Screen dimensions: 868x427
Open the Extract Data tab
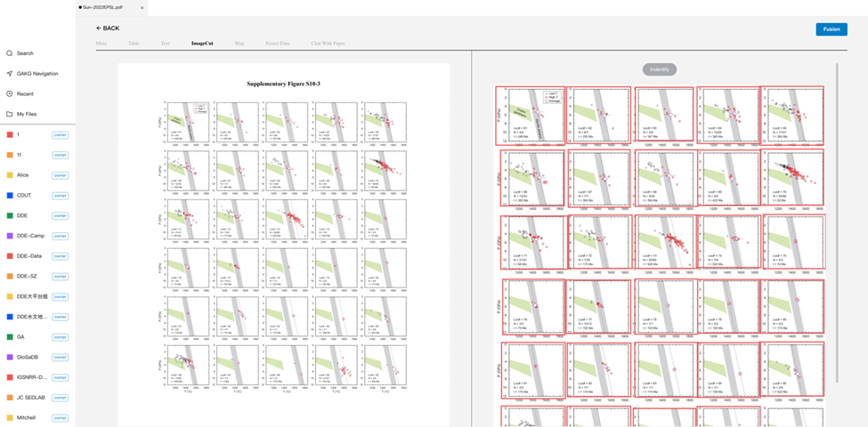(278, 43)
